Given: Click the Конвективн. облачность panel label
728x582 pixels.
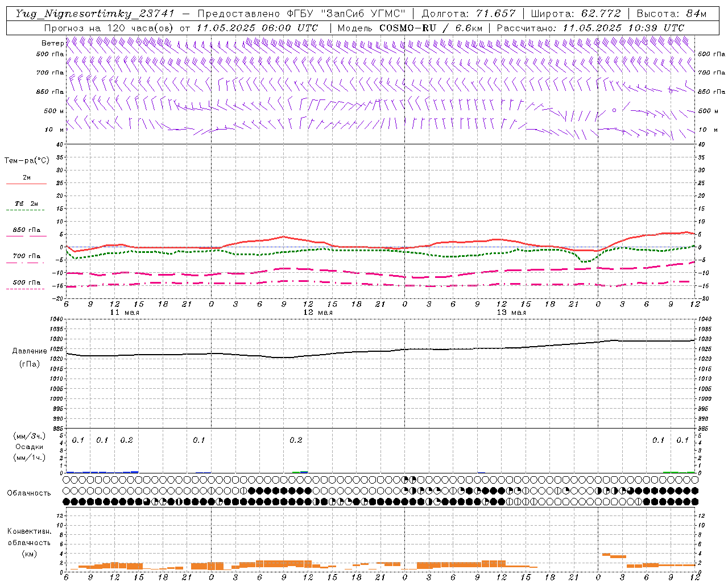Looking at the screenshot, I should point(29,537).
